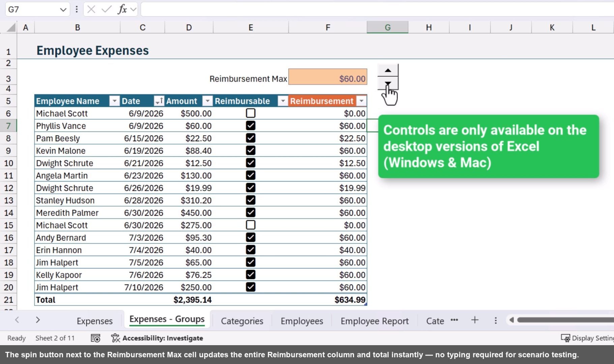The width and height of the screenshot is (614, 364).
Task: Open the Employee Report sheet tab
Action: pyautogui.click(x=375, y=321)
